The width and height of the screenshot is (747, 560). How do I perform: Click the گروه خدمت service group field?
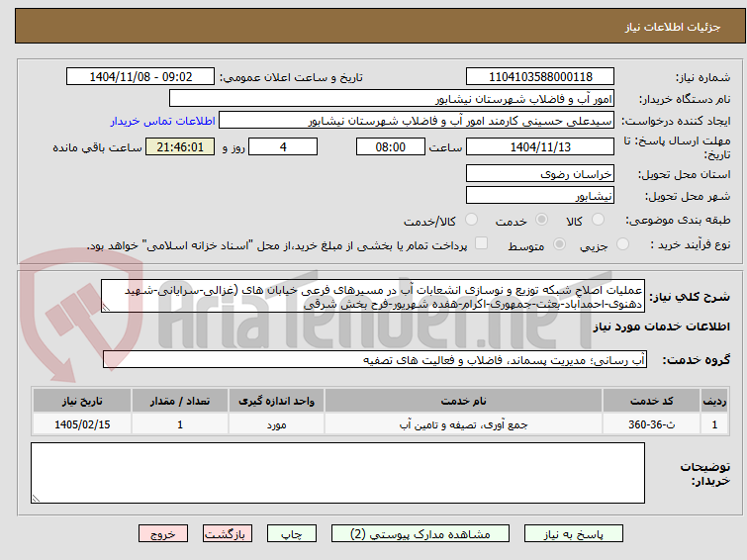click(375, 359)
